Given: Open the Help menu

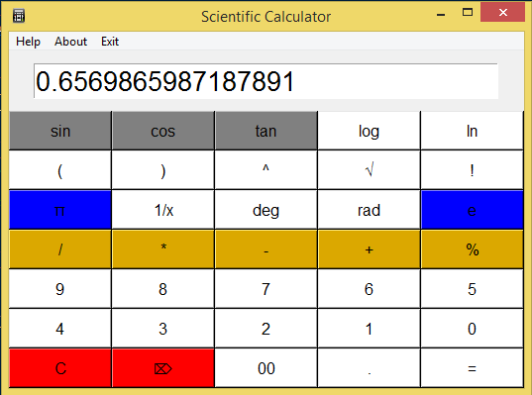Looking at the screenshot, I should click(28, 42).
